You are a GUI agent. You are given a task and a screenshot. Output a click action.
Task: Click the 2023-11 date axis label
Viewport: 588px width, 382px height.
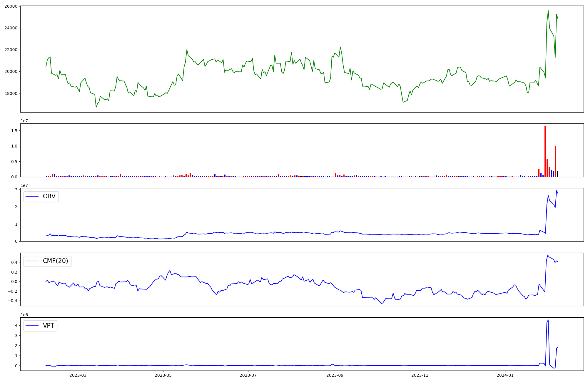point(420,375)
